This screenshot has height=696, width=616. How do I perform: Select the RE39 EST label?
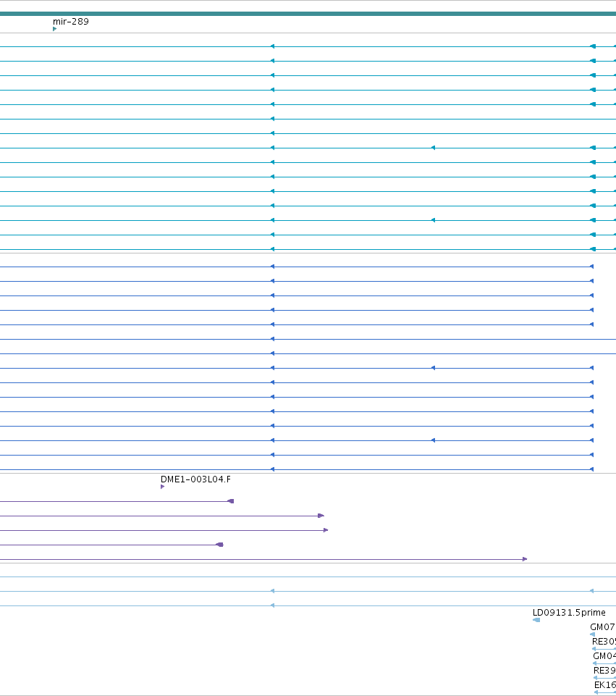(x=605, y=670)
